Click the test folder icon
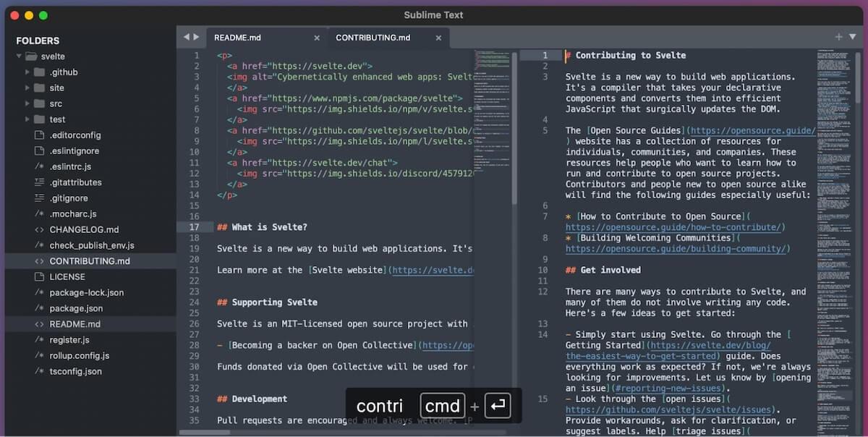This screenshot has height=437, width=868. pos(39,119)
